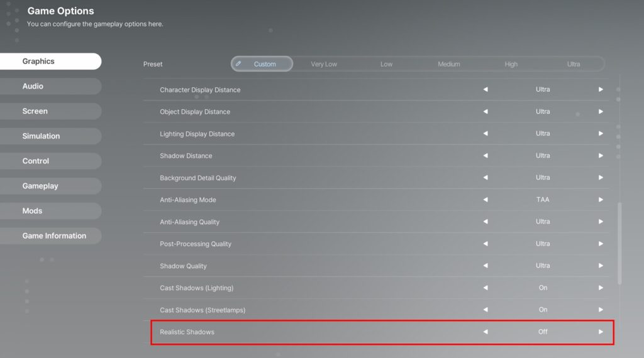Select the Ultra graphics preset

573,64
